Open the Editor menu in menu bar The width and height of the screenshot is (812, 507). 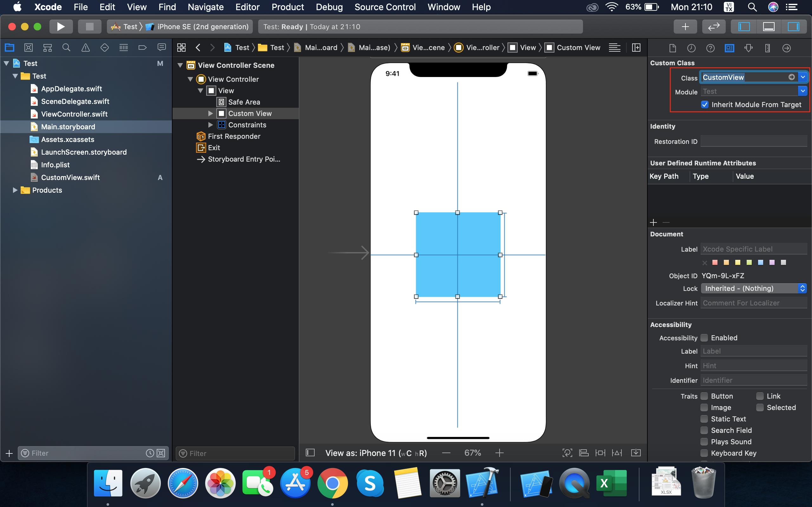247,7
